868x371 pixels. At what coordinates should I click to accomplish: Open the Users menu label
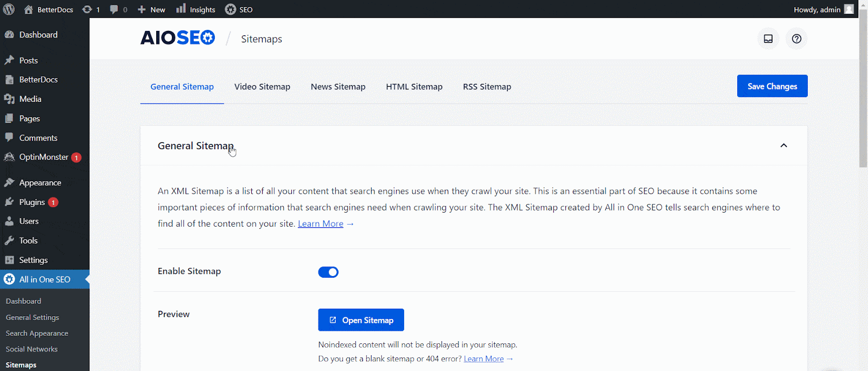29,221
